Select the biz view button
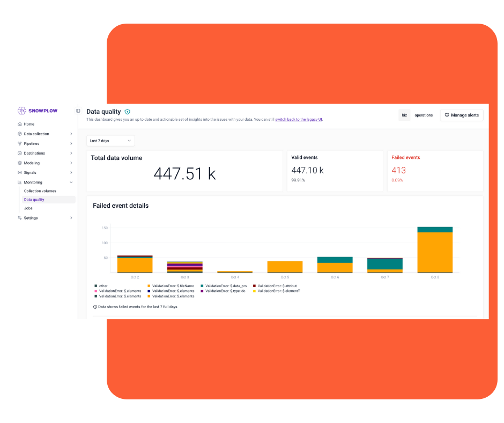 coord(404,115)
